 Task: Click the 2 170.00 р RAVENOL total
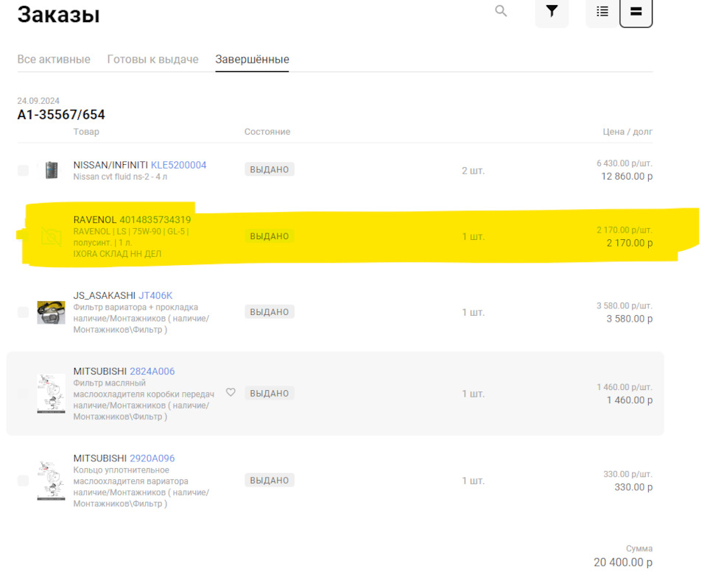(x=630, y=243)
